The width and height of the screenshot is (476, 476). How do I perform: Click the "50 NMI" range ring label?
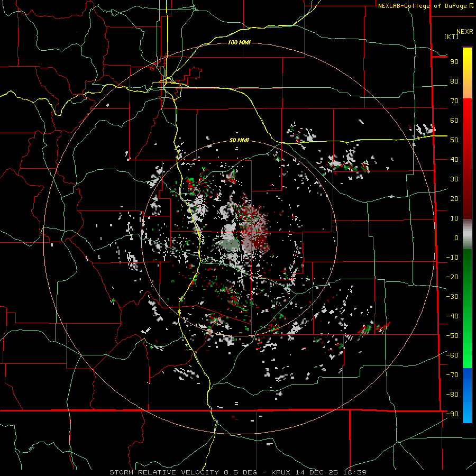pos(239,140)
